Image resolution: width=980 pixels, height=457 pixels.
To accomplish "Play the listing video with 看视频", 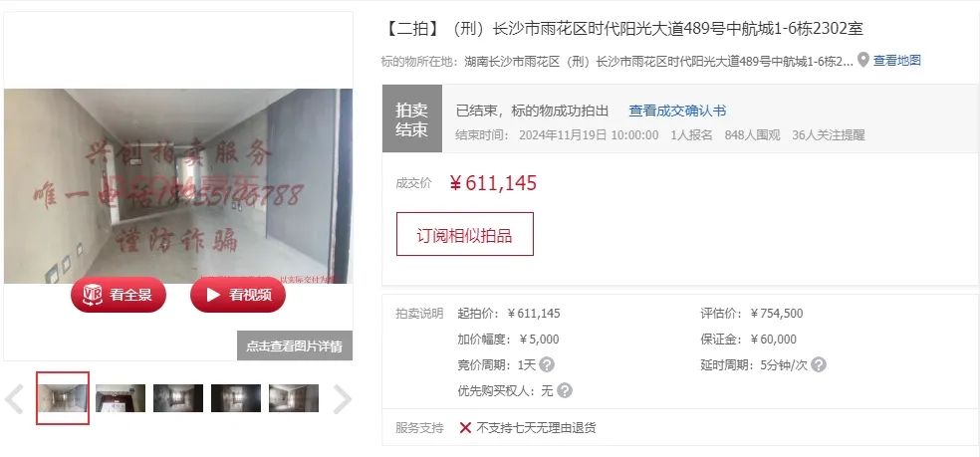I will (237, 295).
